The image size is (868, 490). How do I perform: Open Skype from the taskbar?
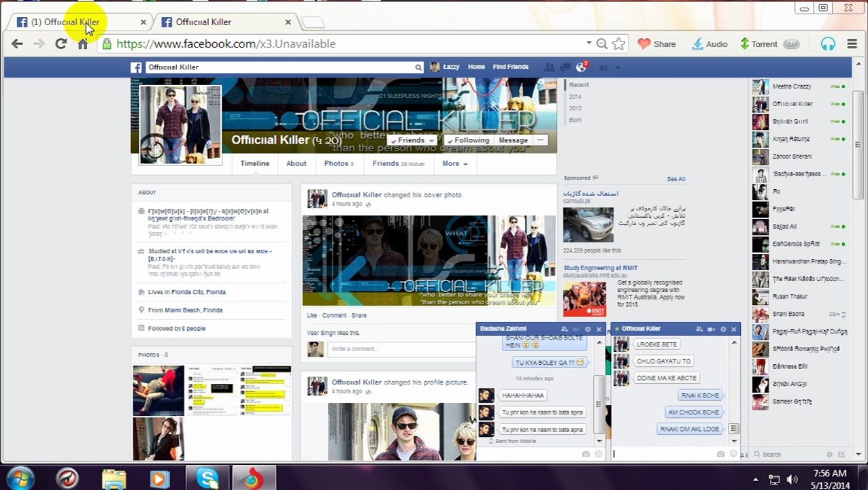tap(207, 478)
